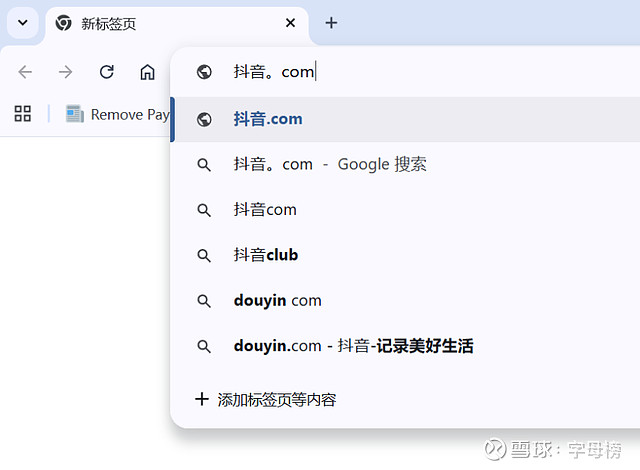This screenshot has height=470, width=640.
Task: Click magnifier icon beside 记录美好生活 suggestion
Action: (204, 347)
